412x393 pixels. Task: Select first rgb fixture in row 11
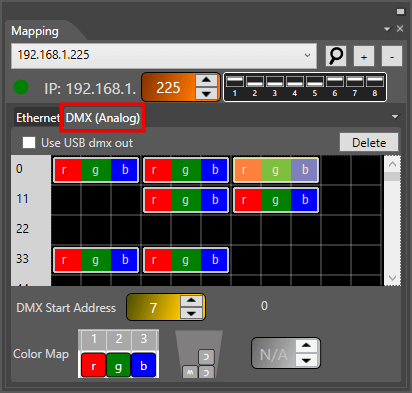click(x=186, y=200)
